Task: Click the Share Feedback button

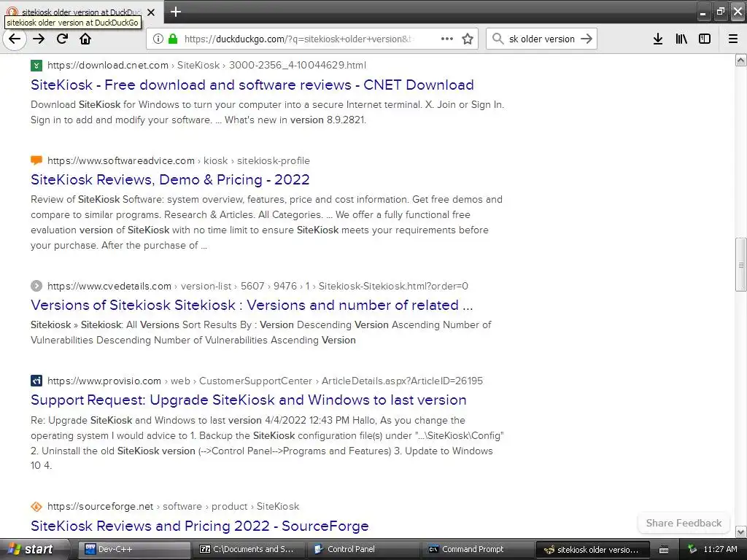Action: click(684, 523)
